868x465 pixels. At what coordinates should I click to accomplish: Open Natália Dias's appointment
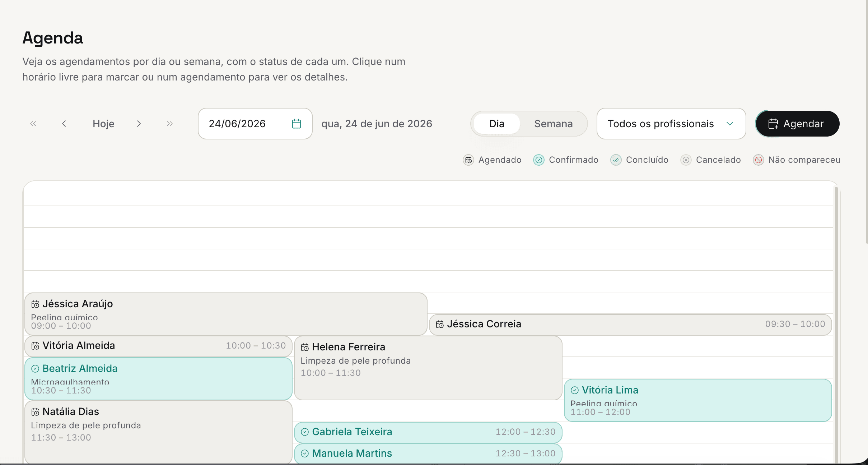coord(158,432)
